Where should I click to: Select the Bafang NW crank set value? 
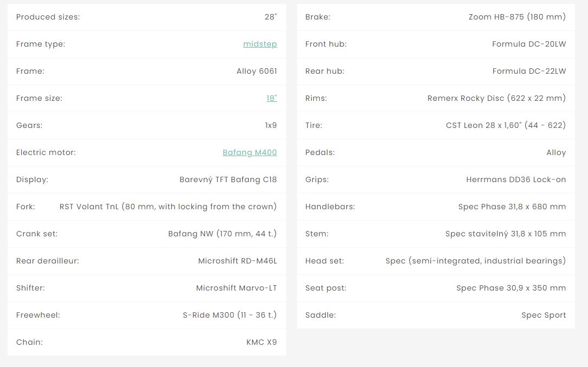pos(222,234)
